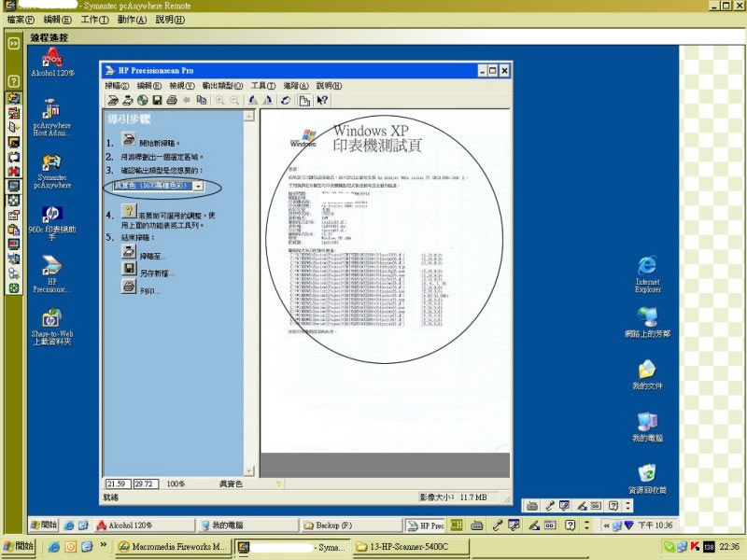Click step 5 print button
This screenshot has height=560, width=747.
[129, 287]
